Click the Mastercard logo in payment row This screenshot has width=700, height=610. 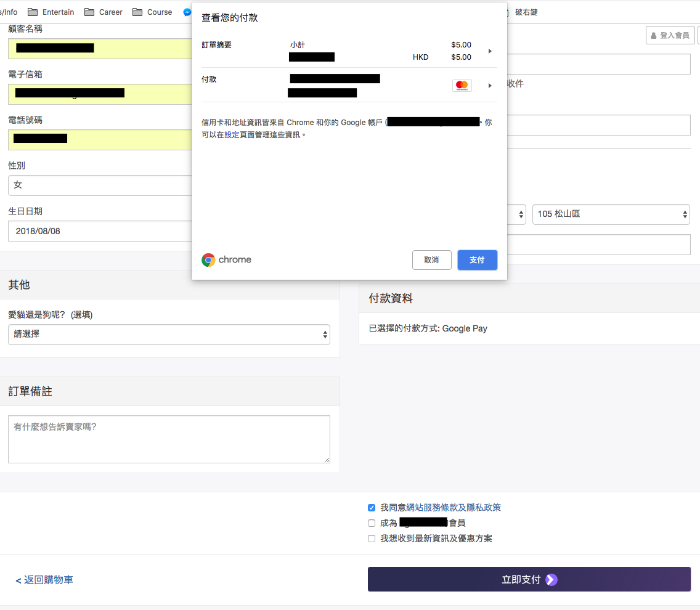[462, 85]
